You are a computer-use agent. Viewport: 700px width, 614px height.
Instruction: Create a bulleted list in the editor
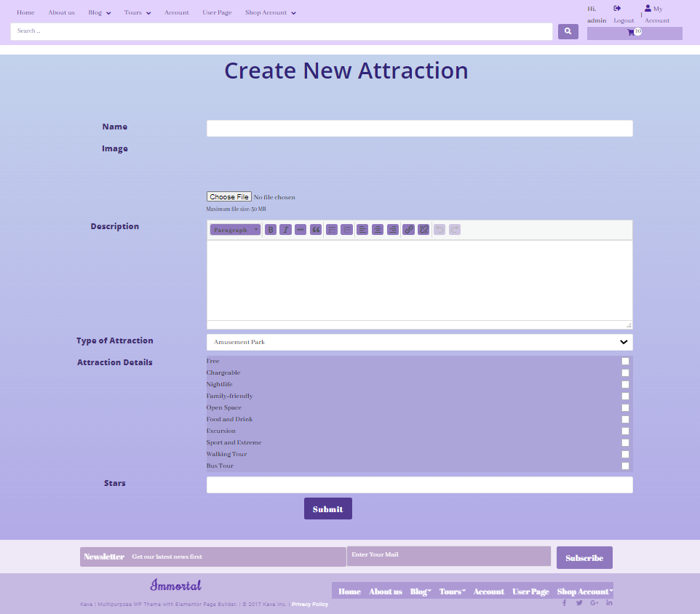(332, 230)
